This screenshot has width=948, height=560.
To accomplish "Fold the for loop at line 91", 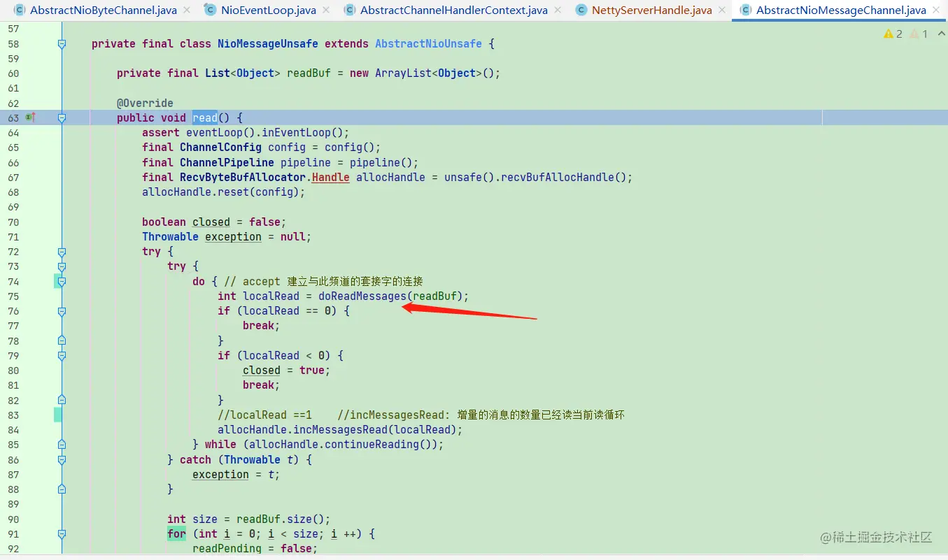I will click(x=62, y=533).
